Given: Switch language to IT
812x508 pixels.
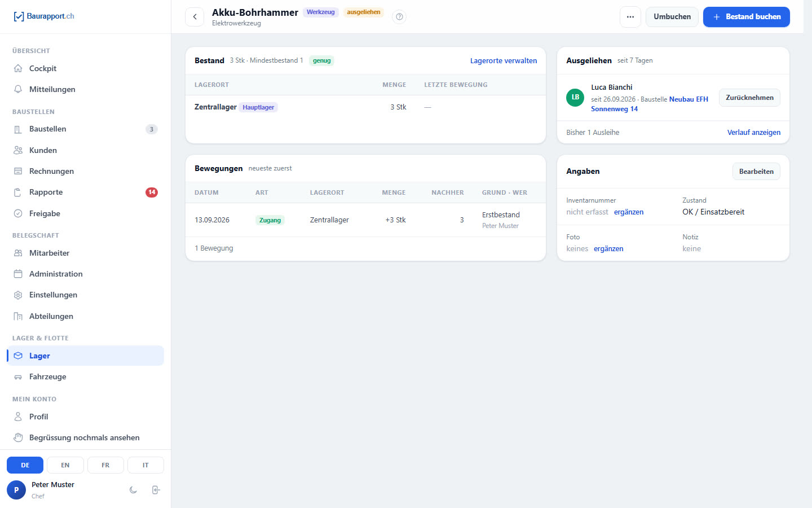Looking at the screenshot, I should pos(145,465).
